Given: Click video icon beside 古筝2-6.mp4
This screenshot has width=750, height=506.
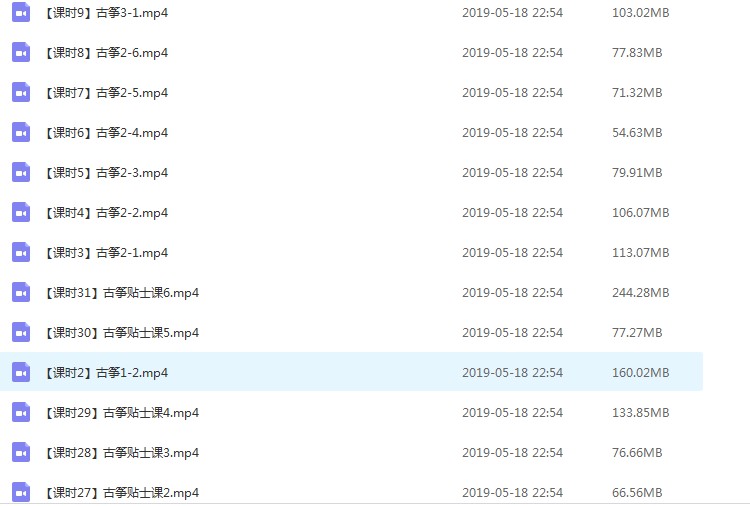Looking at the screenshot, I should (x=21, y=53).
